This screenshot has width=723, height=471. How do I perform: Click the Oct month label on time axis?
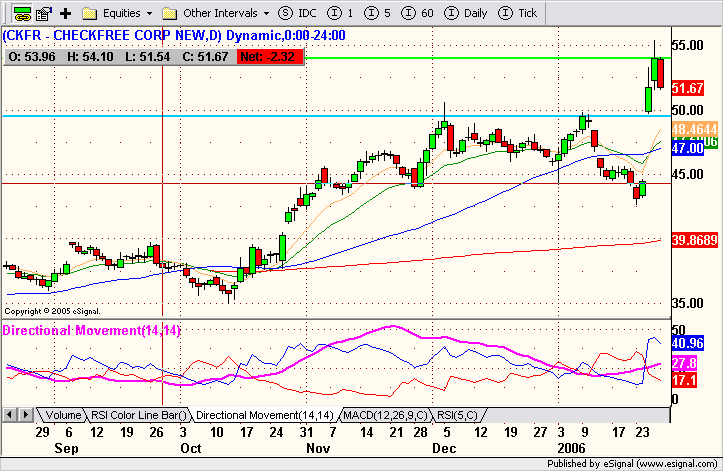point(190,448)
